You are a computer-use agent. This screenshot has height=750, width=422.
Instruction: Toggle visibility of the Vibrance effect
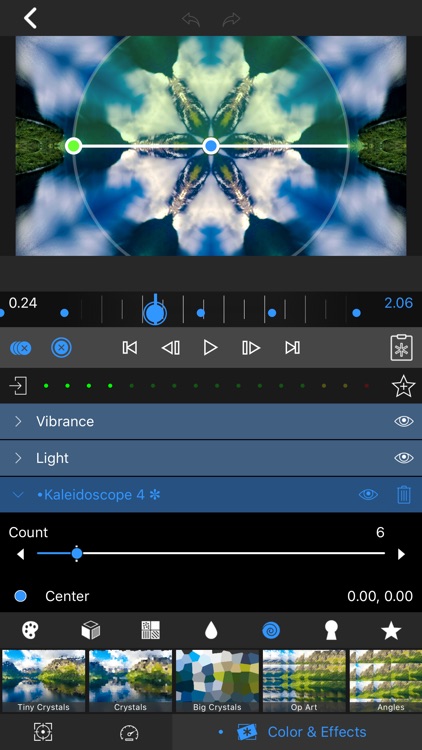[x=403, y=421]
